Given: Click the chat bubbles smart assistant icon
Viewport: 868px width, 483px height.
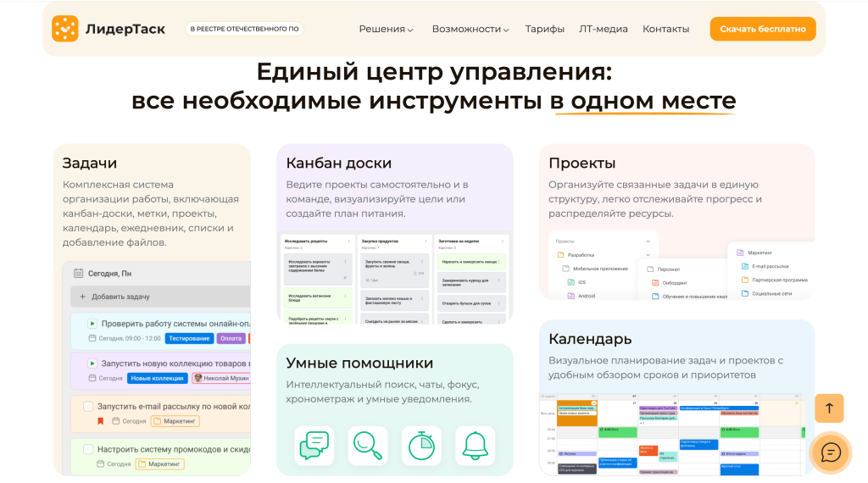Looking at the screenshot, I should tap(314, 446).
